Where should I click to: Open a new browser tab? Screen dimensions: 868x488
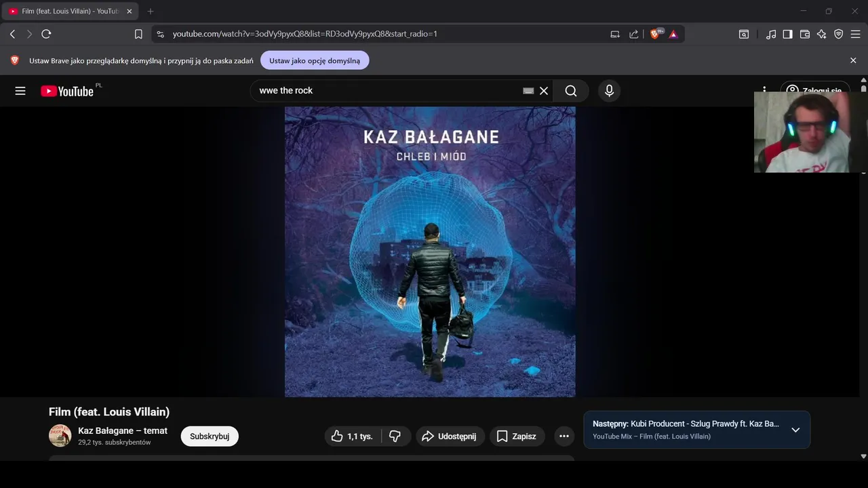[151, 12]
